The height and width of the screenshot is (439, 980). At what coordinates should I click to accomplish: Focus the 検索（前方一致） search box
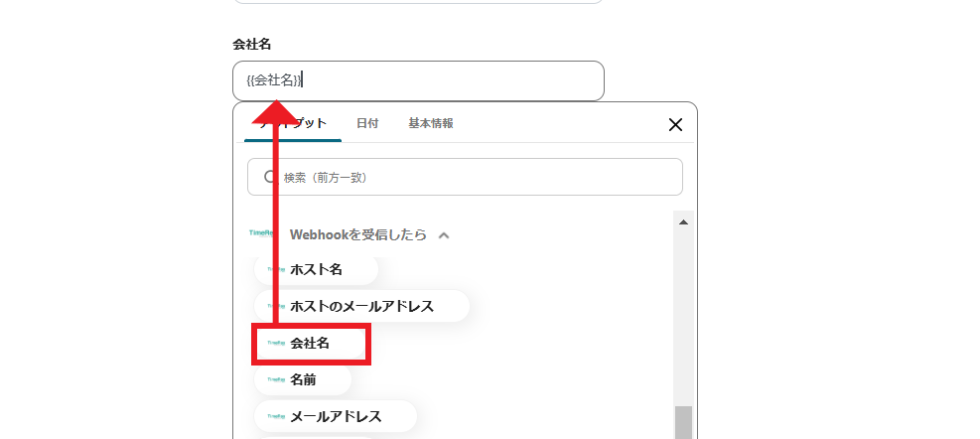click(x=465, y=177)
